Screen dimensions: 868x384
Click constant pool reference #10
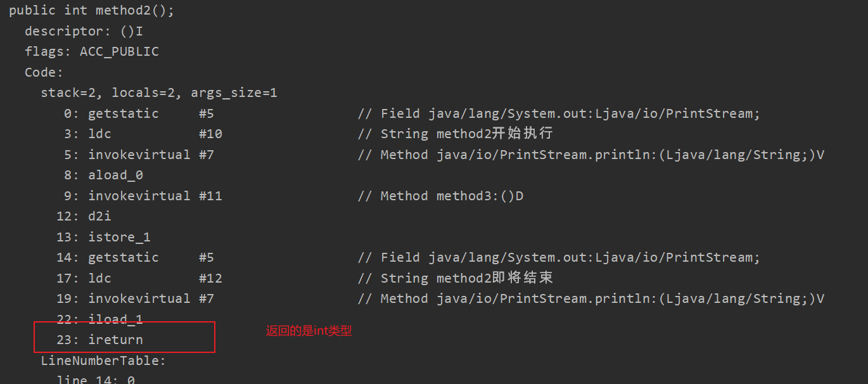click(210, 134)
